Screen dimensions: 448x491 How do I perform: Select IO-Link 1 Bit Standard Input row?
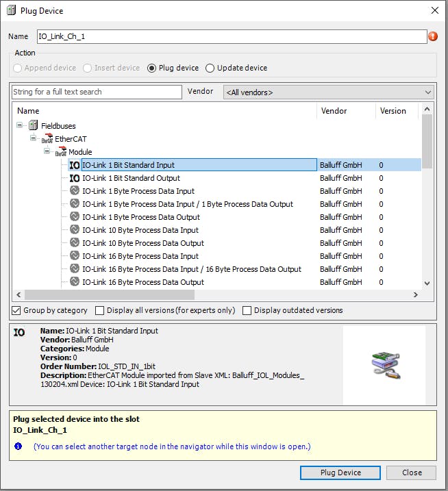245,165
